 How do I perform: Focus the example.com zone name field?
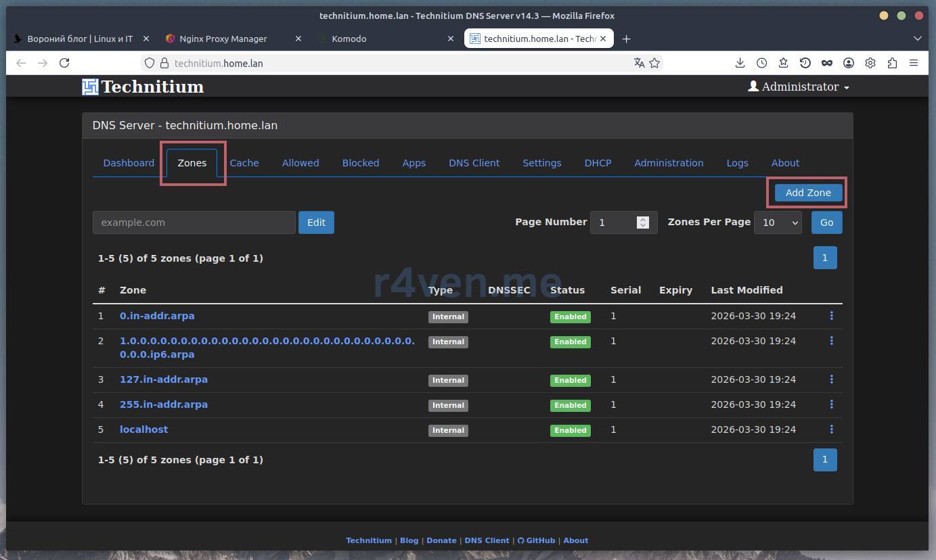click(x=194, y=223)
